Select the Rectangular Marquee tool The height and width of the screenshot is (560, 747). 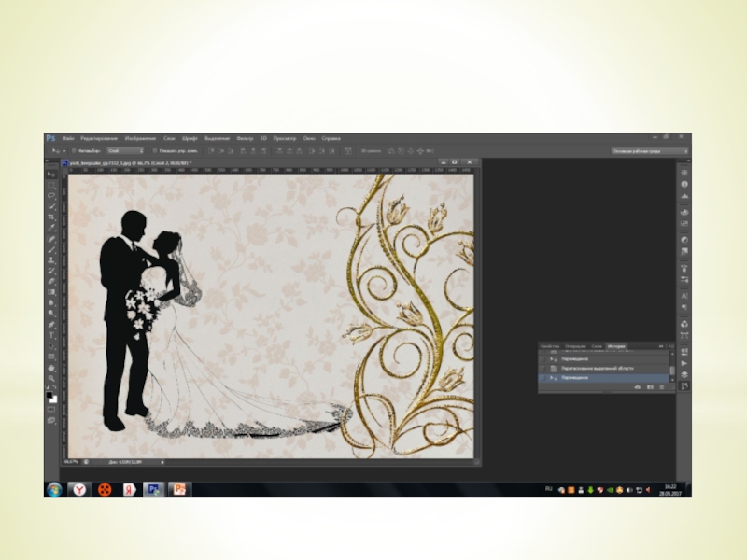[51, 185]
